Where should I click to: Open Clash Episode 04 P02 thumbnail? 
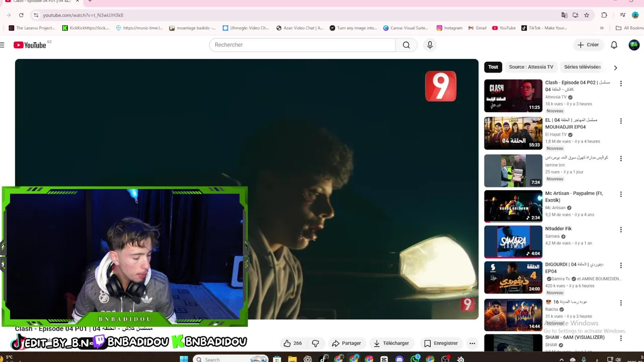click(513, 96)
